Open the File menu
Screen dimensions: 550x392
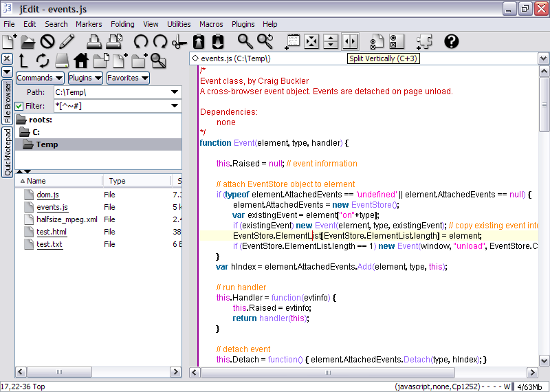tap(9, 24)
